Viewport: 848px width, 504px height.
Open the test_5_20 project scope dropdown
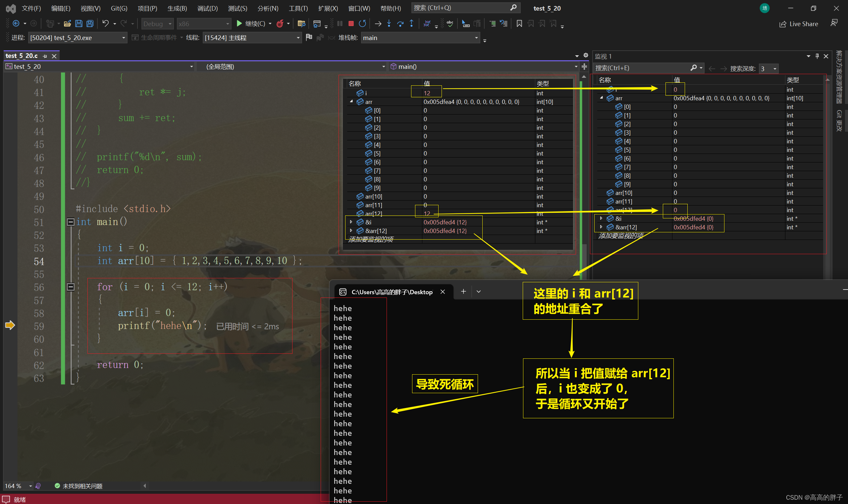point(99,67)
